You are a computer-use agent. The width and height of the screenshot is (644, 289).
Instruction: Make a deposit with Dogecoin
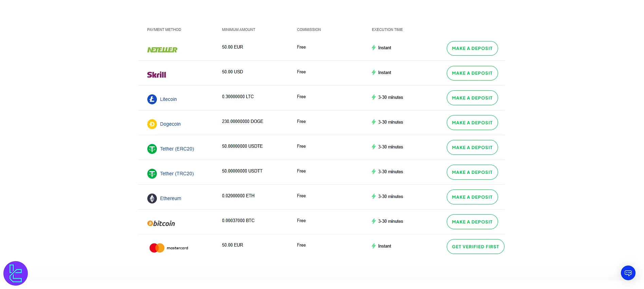point(472,123)
